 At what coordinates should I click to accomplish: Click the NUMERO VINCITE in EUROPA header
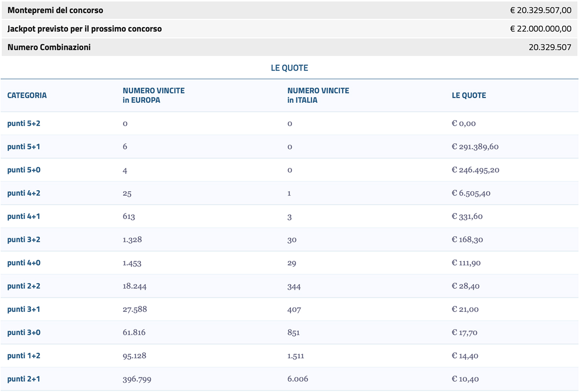point(153,95)
